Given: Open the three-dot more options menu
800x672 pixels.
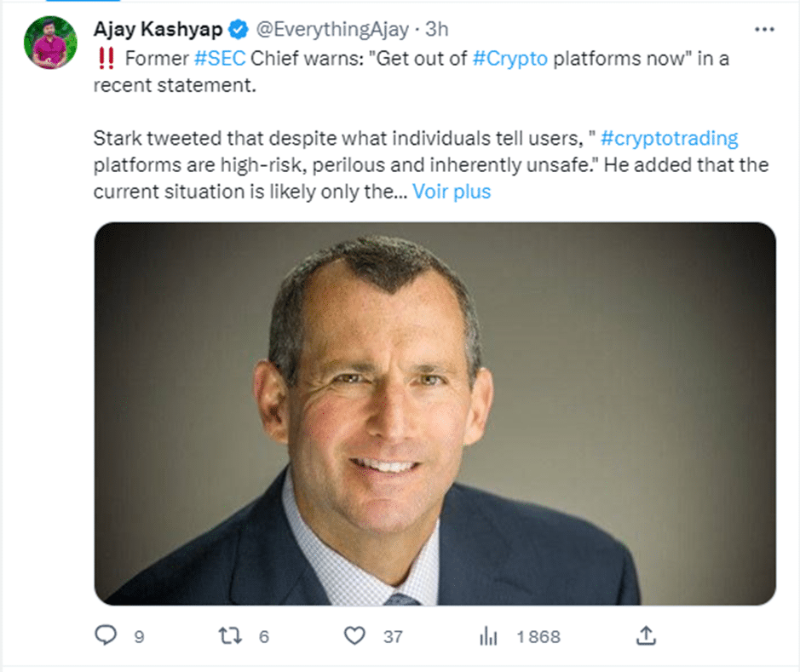Looking at the screenshot, I should 763,30.
